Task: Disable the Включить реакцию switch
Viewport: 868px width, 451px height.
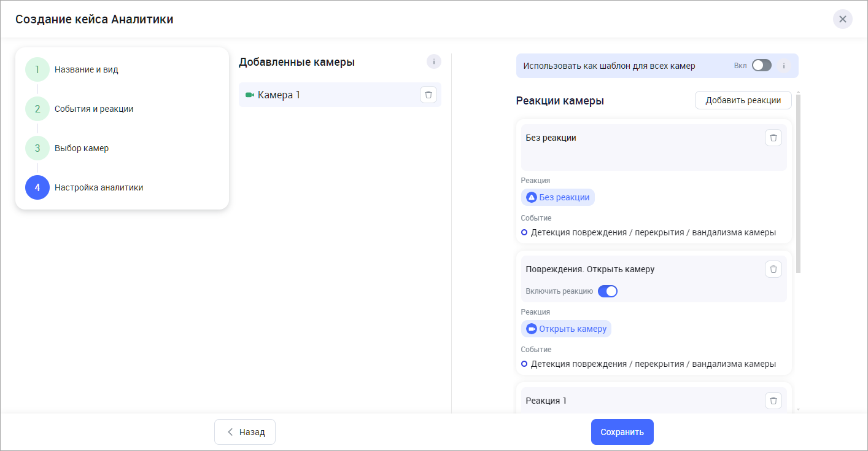Action: pyautogui.click(x=607, y=291)
